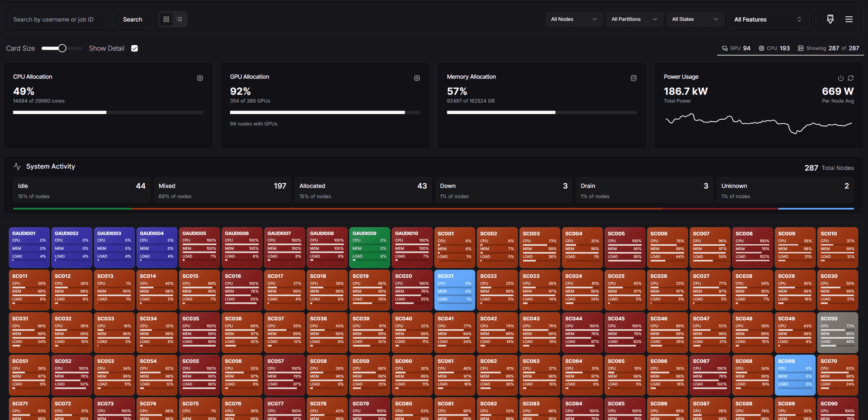
Task: Select the grid view layout icon
Action: pyautogui.click(x=166, y=19)
